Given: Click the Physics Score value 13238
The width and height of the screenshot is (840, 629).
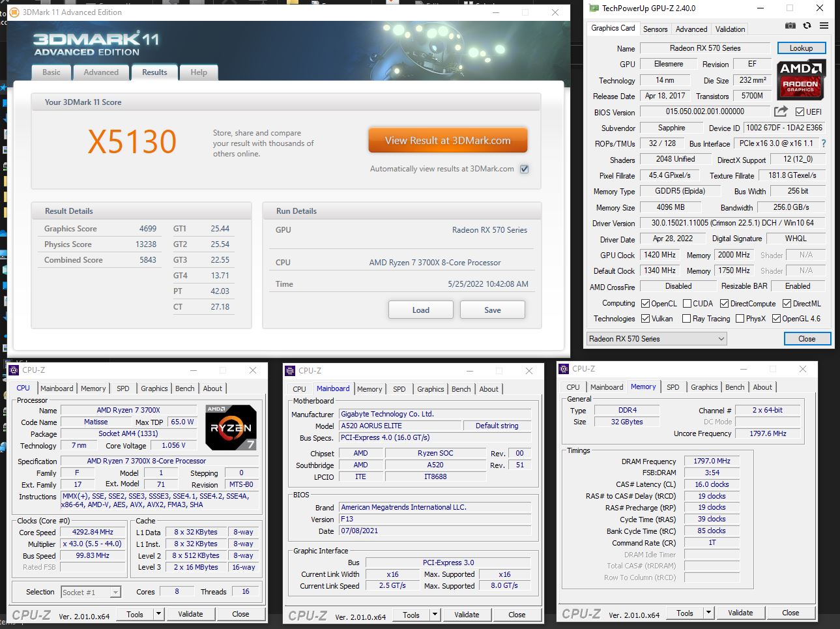Looking at the screenshot, I should (146, 244).
